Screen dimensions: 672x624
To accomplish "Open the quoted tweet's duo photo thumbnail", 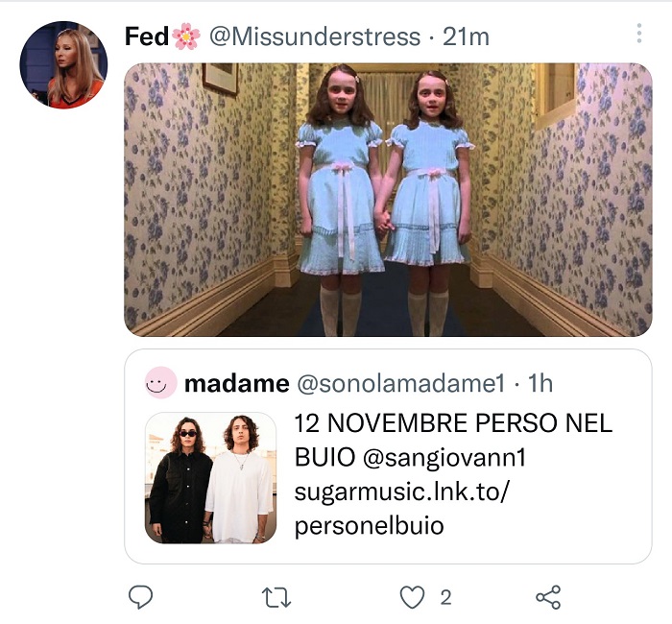I will pos(210,478).
